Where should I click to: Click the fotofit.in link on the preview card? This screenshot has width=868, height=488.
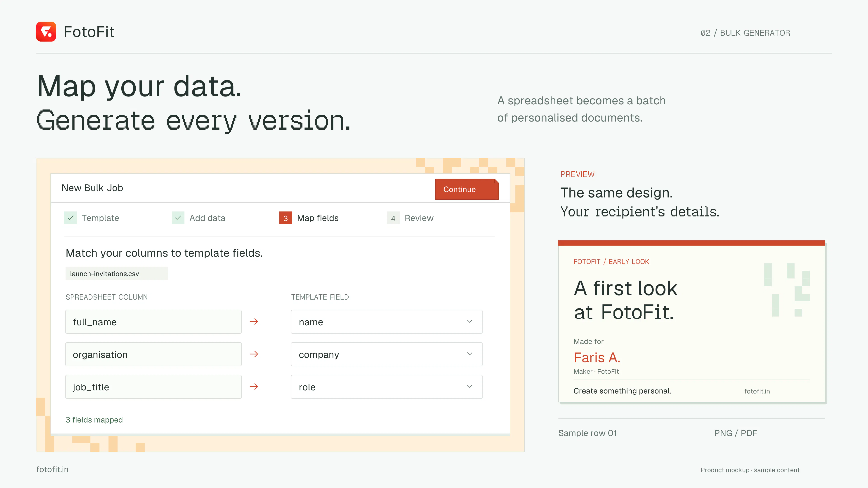point(757,391)
